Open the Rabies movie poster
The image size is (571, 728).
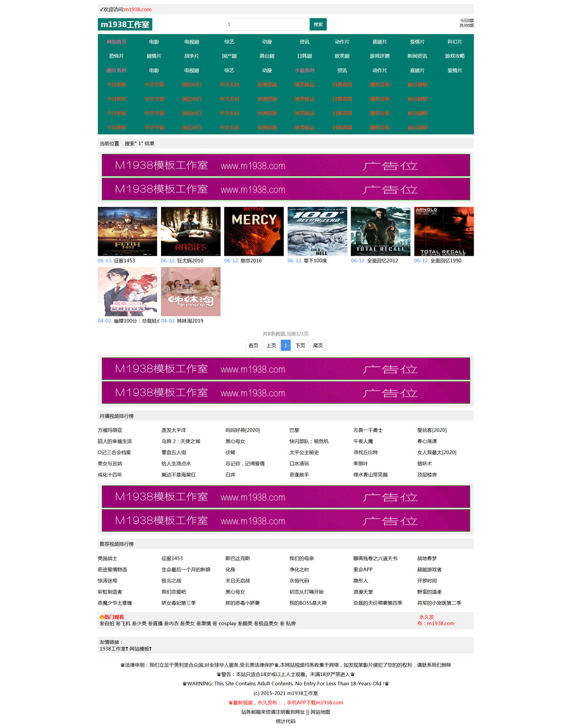(x=191, y=231)
